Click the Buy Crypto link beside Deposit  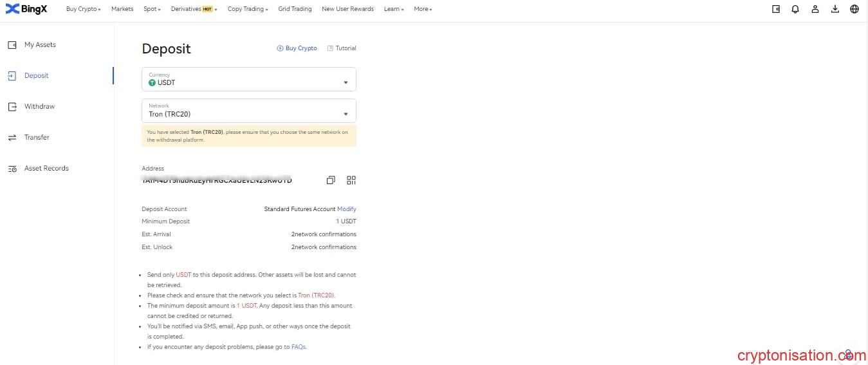[297, 48]
